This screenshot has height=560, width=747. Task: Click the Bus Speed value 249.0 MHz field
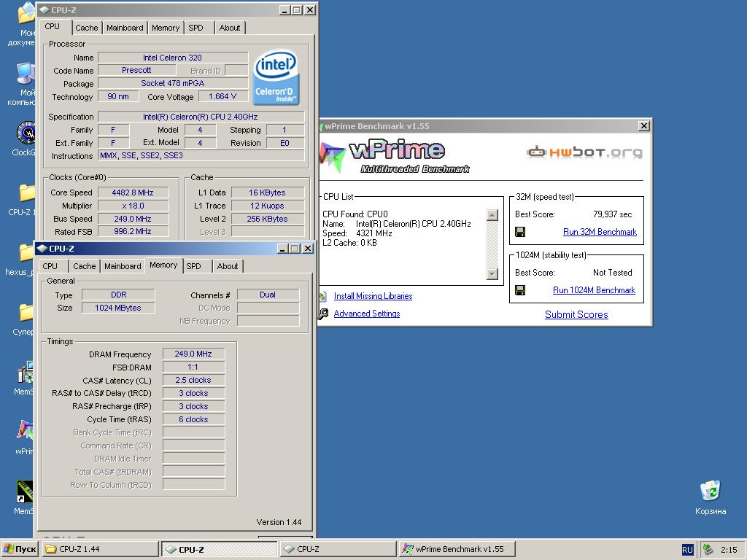click(x=133, y=219)
